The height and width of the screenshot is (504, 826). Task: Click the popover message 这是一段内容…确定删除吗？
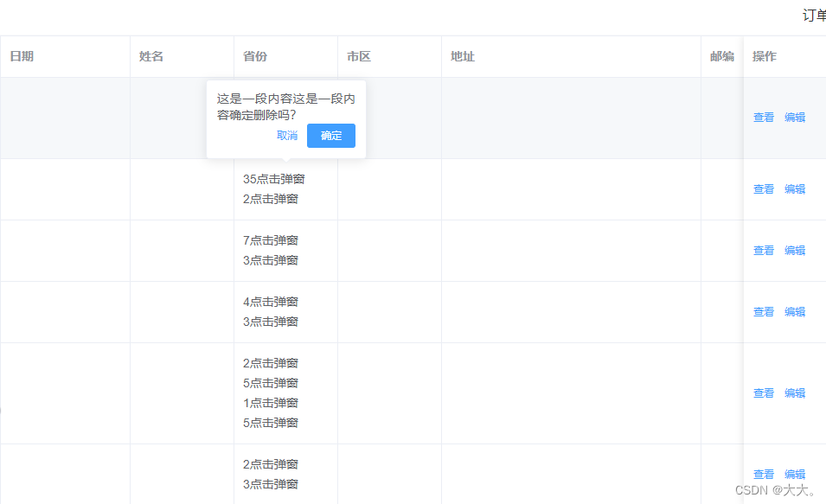click(x=285, y=107)
